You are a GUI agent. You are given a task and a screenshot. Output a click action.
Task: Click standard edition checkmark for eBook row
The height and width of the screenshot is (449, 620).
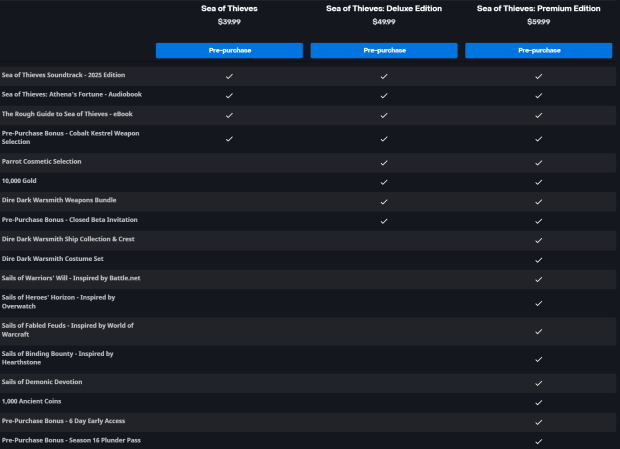[229, 115]
